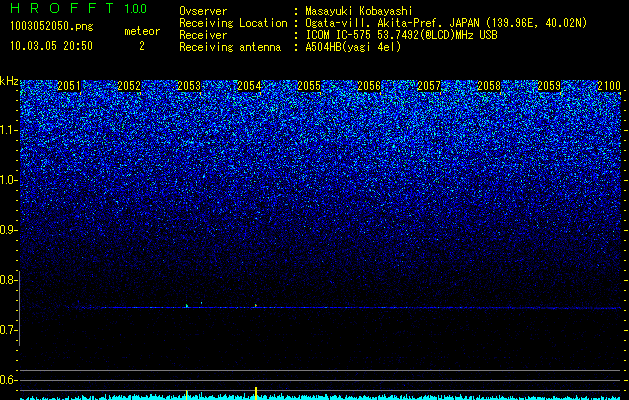Click the 2056 time marker

pos(369,86)
